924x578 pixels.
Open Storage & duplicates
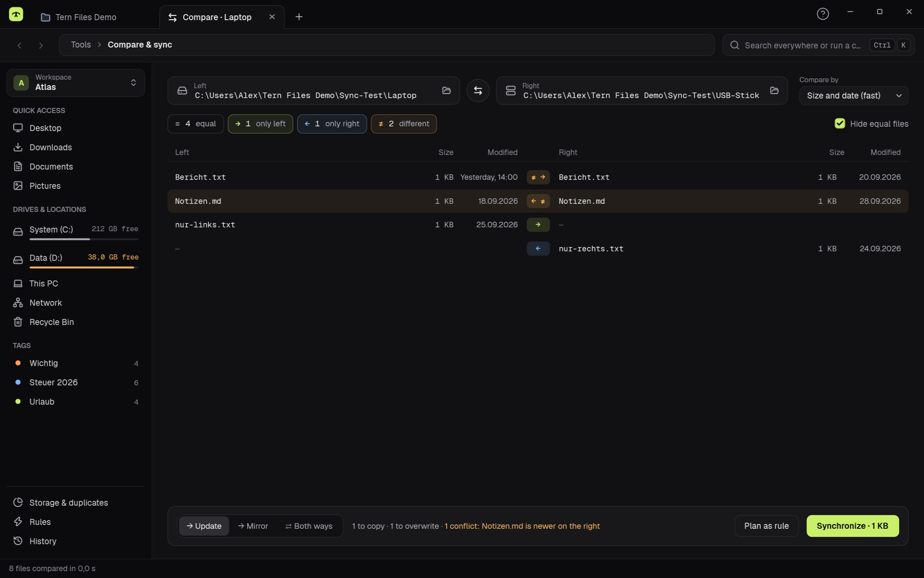[x=75, y=503]
